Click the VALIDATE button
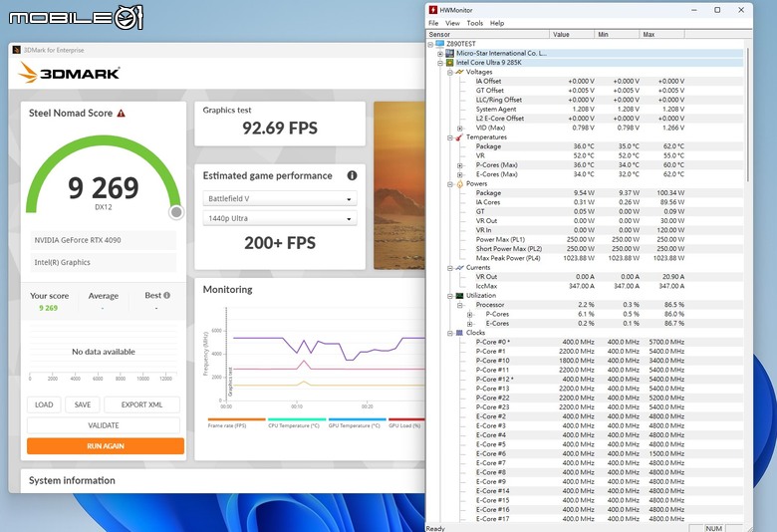The image size is (777, 532). pos(103,425)
